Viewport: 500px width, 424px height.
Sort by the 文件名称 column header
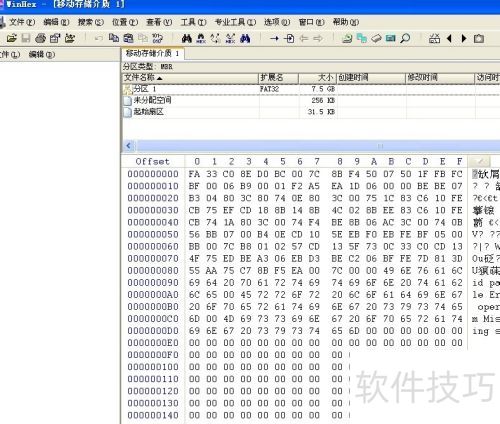[190, 78]
